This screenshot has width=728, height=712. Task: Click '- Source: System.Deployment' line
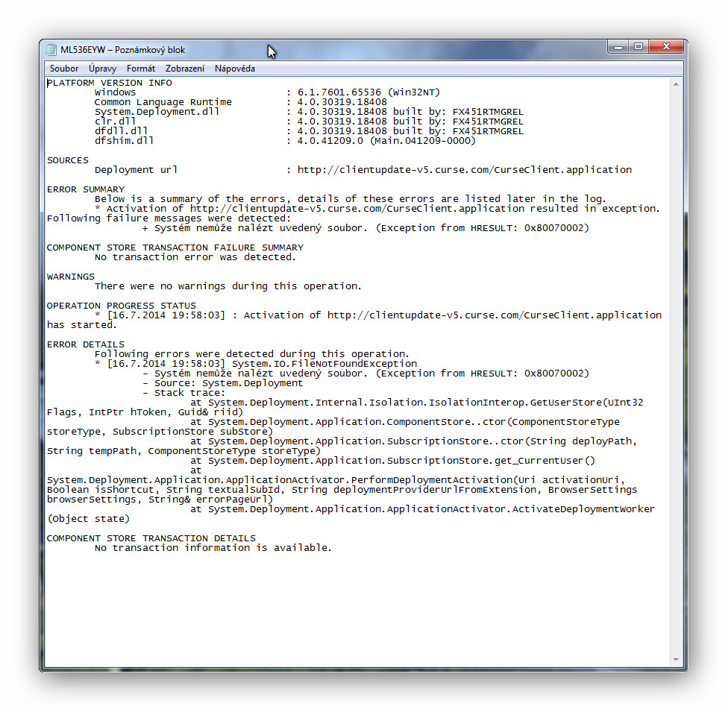click(223, 383)
